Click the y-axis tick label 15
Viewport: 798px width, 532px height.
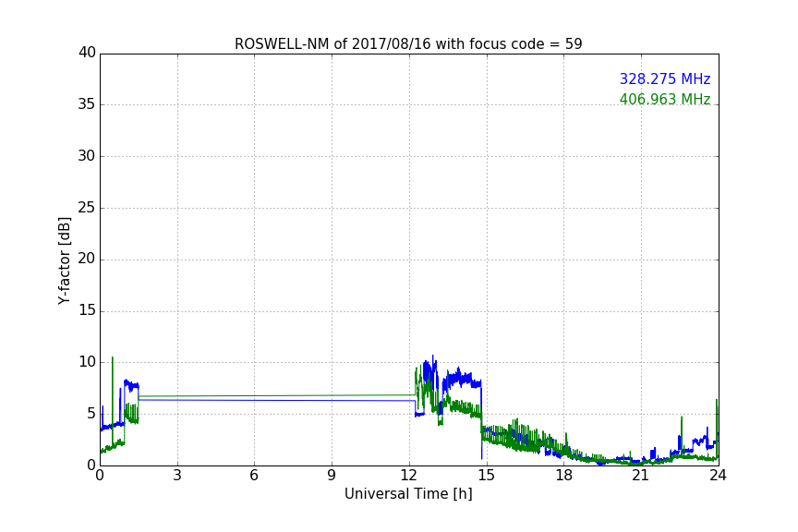point(87,310)
